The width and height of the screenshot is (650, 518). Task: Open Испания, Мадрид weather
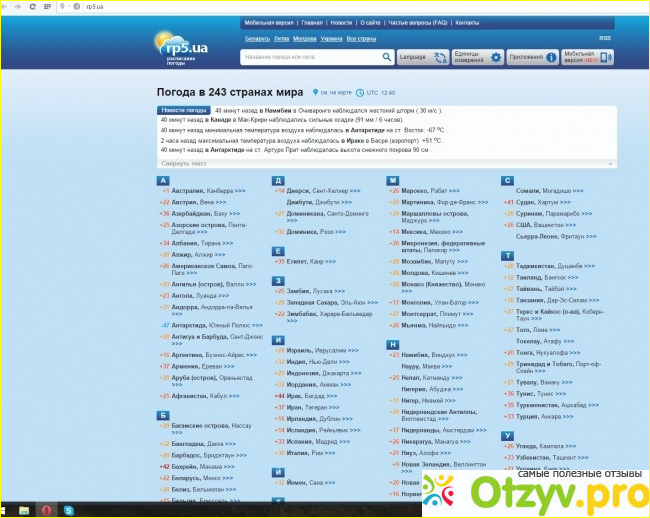tap(318, 442)
